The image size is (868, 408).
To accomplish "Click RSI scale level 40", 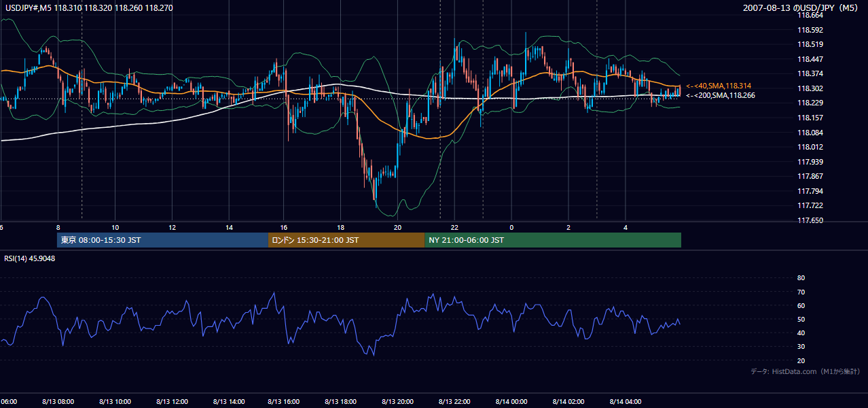I will [801, 333].
